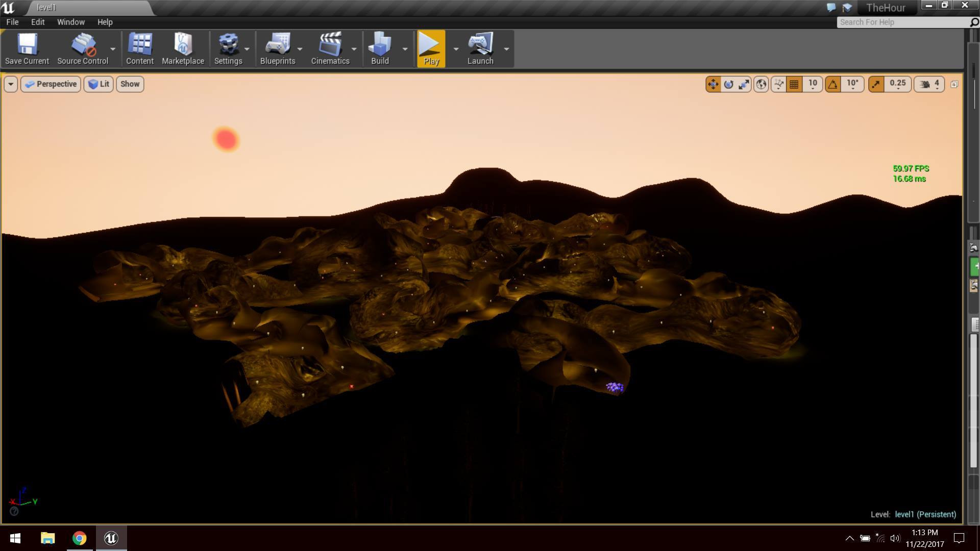Click the Settings gear icon
Viewport: 980px width, 551px height.
[228, 49]
